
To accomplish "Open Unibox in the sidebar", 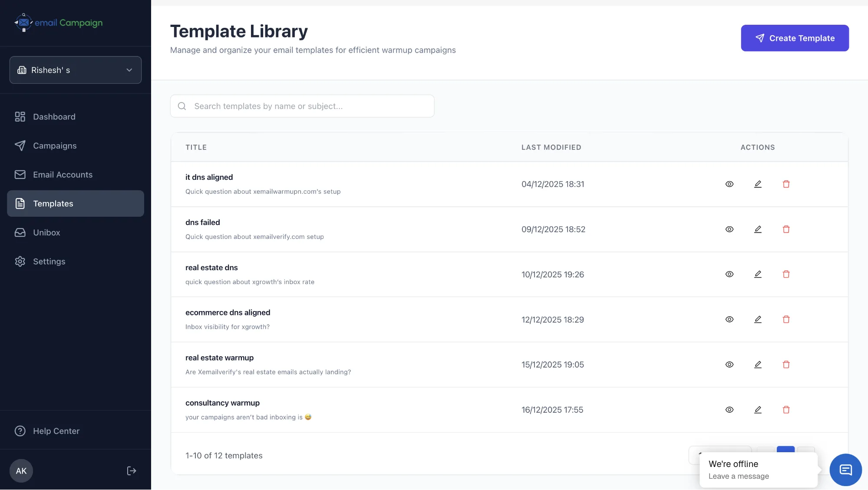I will [x=76, y=233].
